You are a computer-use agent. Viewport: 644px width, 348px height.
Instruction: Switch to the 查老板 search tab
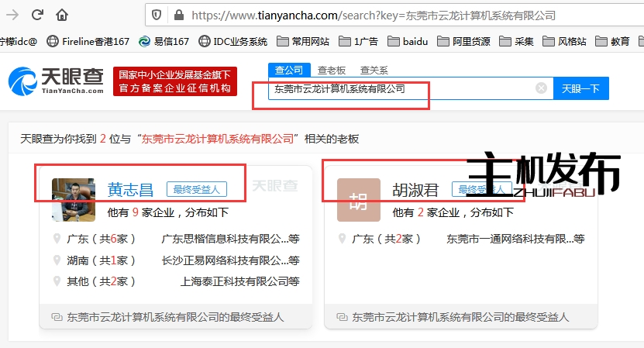click(332, 70)
